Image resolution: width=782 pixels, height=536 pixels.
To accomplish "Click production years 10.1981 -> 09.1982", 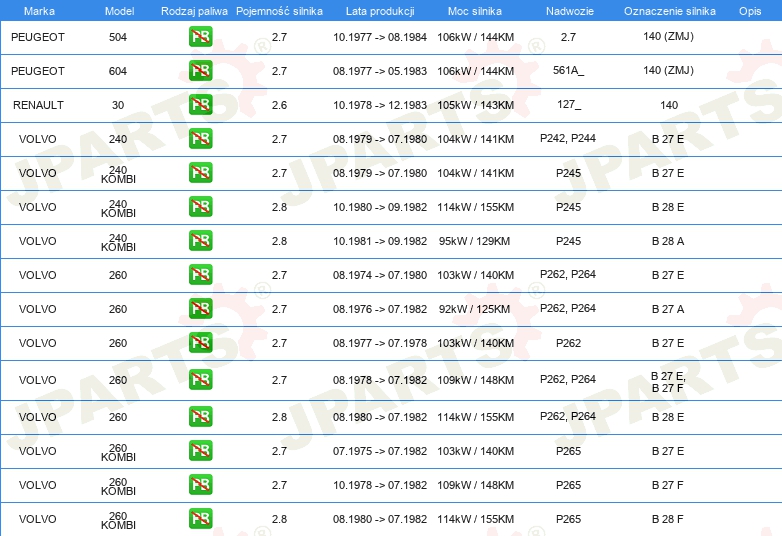I will [x=380, y=241].
